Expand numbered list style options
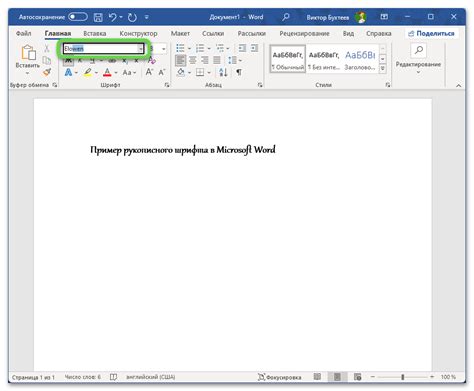Viewport: 474px width, 391px height. 209,49
